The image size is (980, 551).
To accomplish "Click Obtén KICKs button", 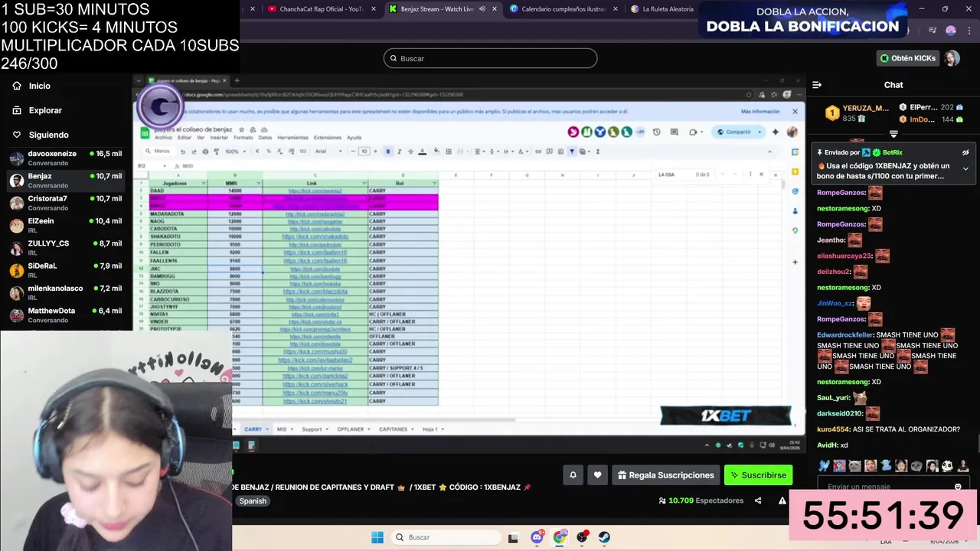I will click(908, 58).
